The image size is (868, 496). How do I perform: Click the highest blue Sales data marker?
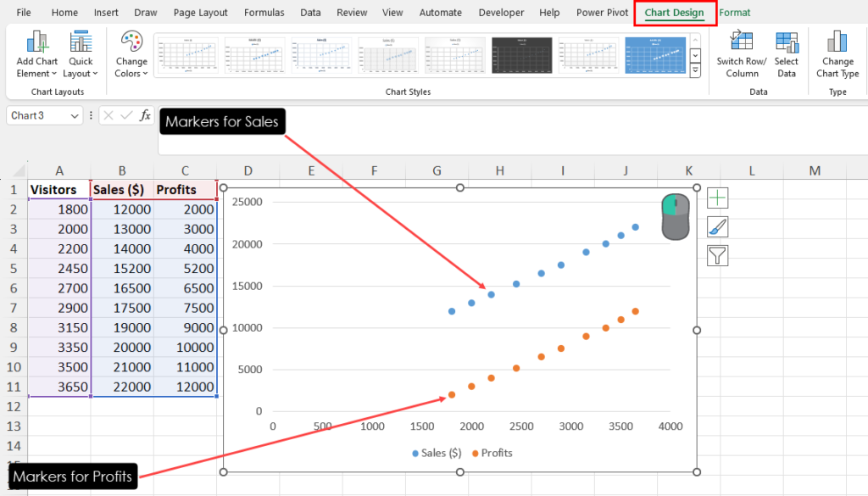point(636,227)
